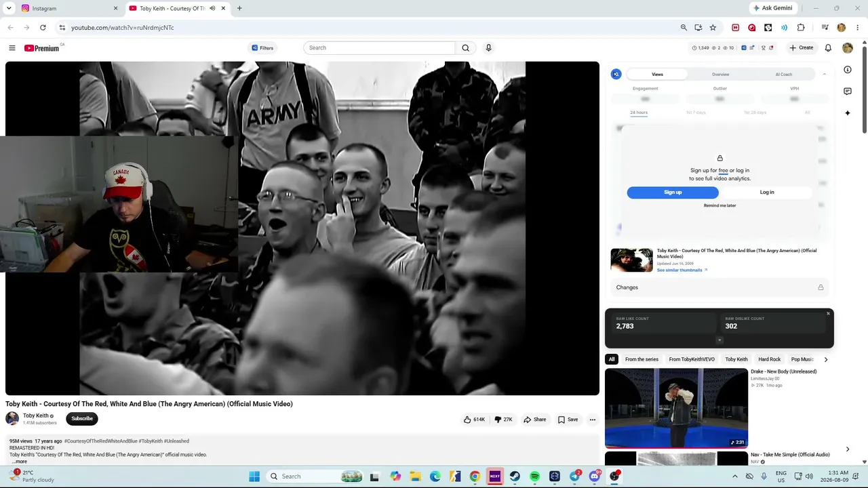Click the YouTube search magnifier button
This screenshot has height=488, width=868.
465,47
